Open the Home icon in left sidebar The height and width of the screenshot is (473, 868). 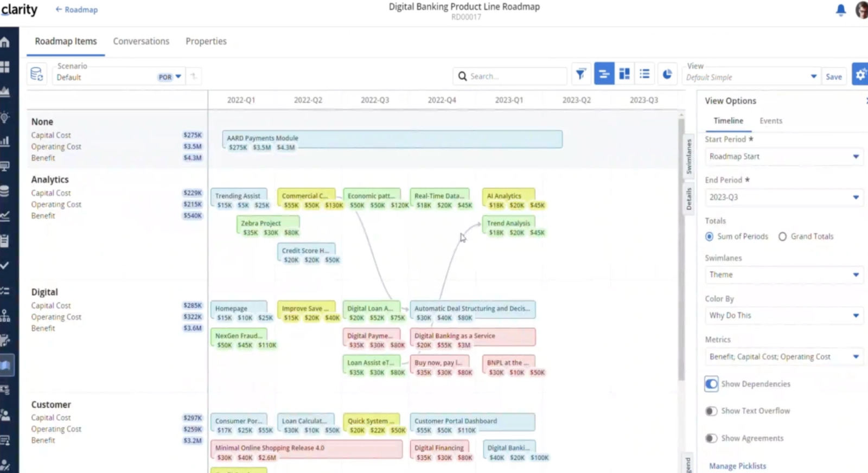click(x=5, y=42)
